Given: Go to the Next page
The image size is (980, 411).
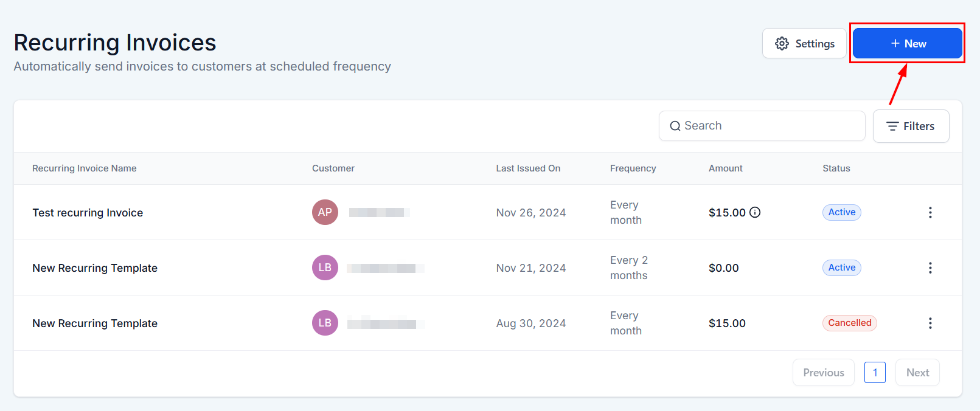Looking at the screenshot, I should 917,373.
